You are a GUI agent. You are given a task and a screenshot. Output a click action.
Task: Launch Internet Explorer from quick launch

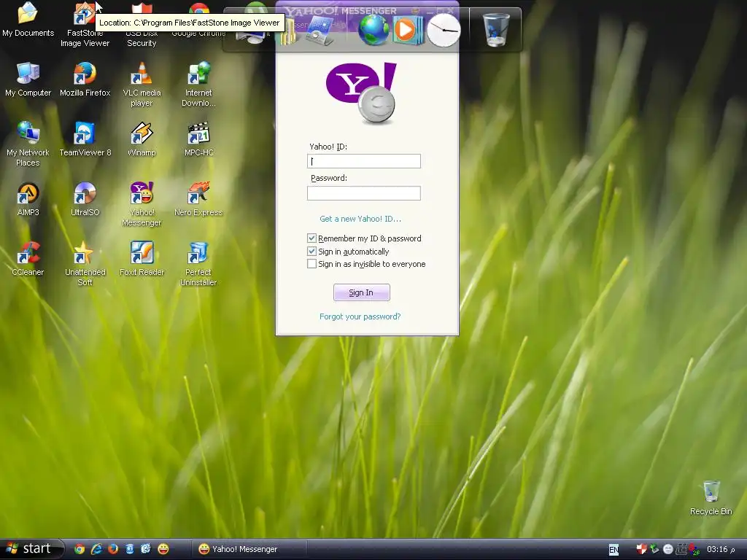[96, 549]
